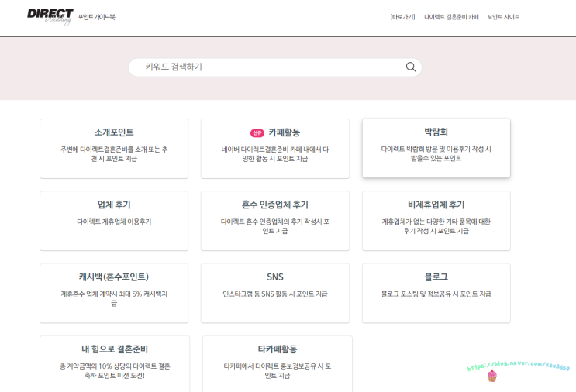Click the 포인트가이드북 title text

coord(97,17)
